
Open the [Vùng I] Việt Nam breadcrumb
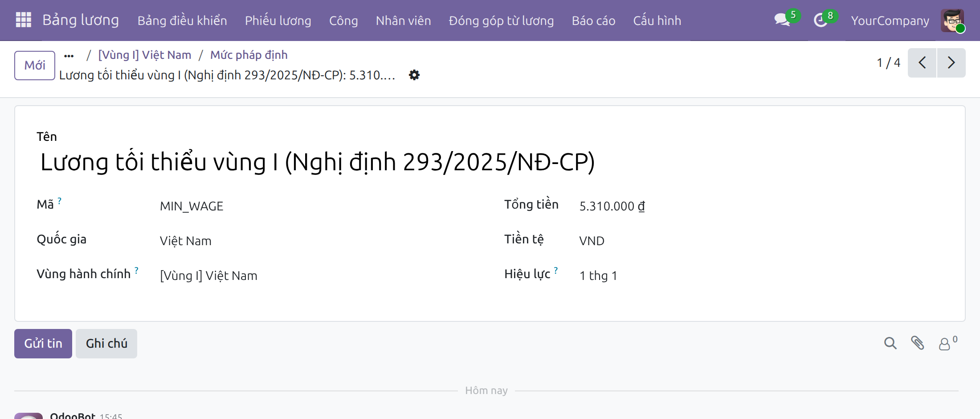pos(145,55)
